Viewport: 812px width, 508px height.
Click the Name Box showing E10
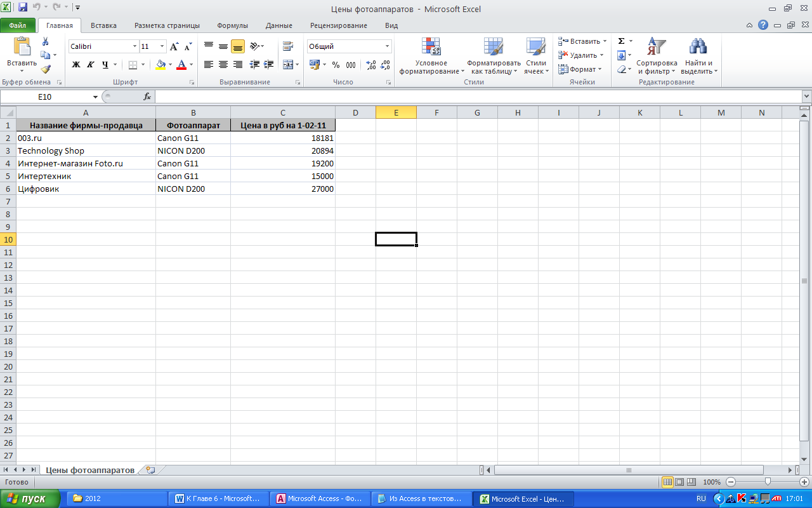point(44,97)
